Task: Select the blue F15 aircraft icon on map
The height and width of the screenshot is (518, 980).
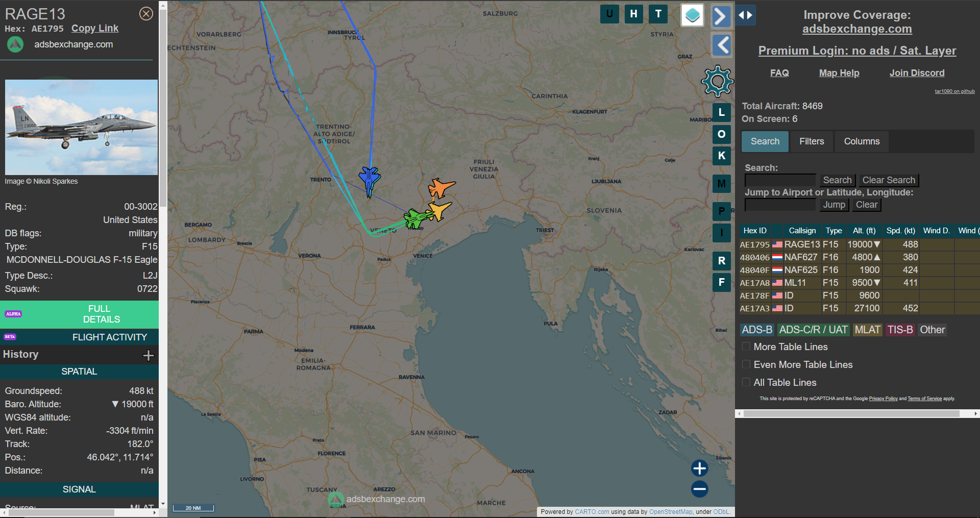Action: click(x=370, y=181)
